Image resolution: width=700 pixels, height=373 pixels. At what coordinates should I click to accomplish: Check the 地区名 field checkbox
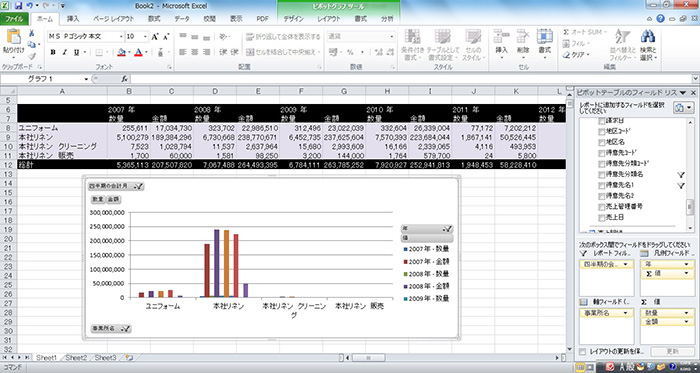tap(601, 142)
